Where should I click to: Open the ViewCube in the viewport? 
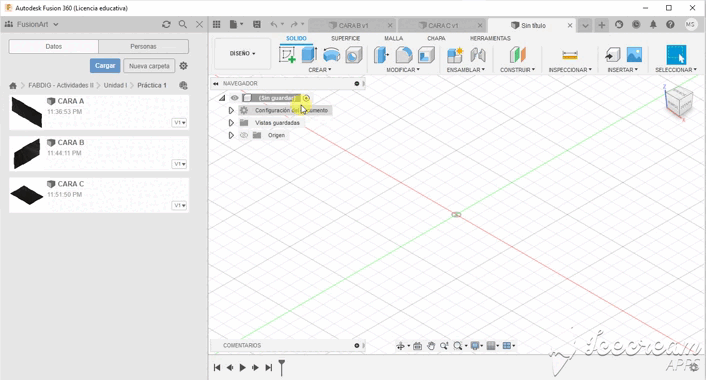point(679,101)
